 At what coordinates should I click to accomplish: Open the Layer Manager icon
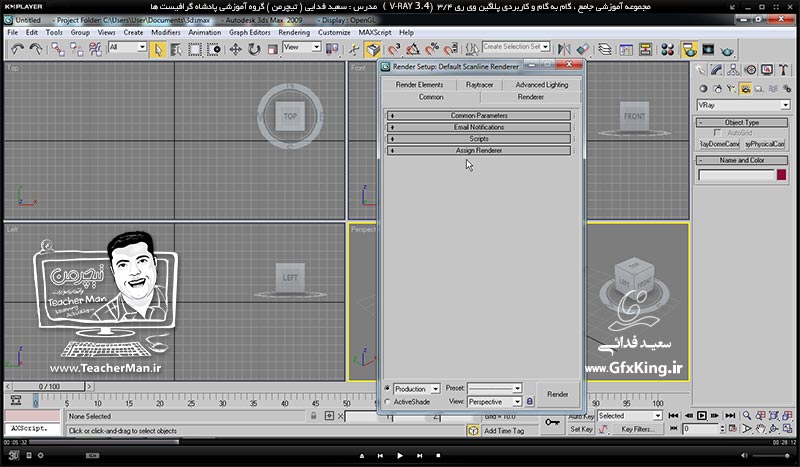tap(605, 49)
